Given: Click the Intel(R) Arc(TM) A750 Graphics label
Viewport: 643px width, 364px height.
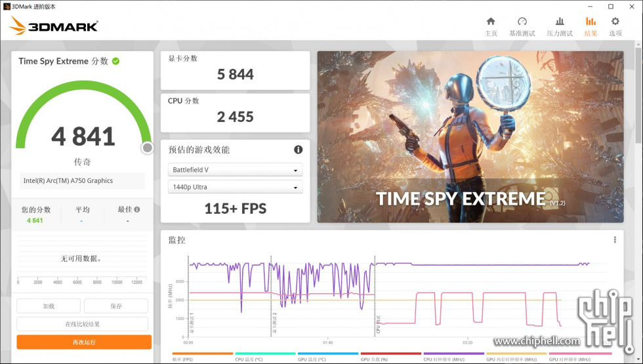Looking at the screenshot, I should tap(68, 181).
